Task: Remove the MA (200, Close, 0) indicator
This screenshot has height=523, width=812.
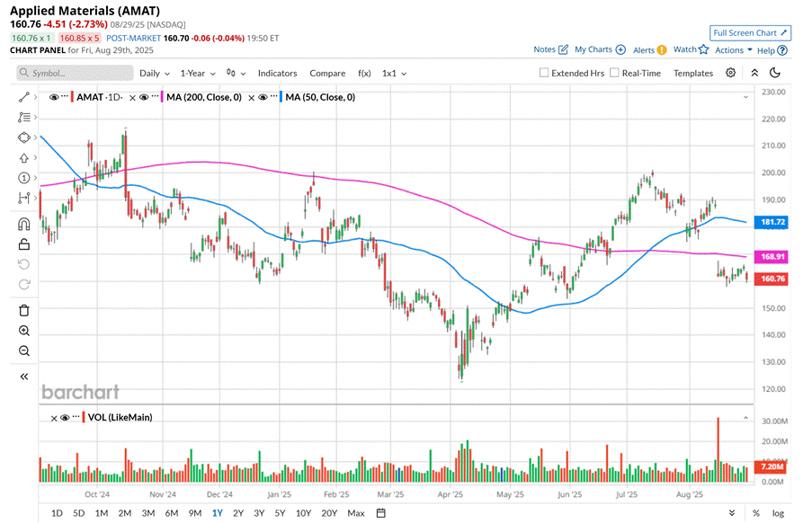Action: (132, 97)
